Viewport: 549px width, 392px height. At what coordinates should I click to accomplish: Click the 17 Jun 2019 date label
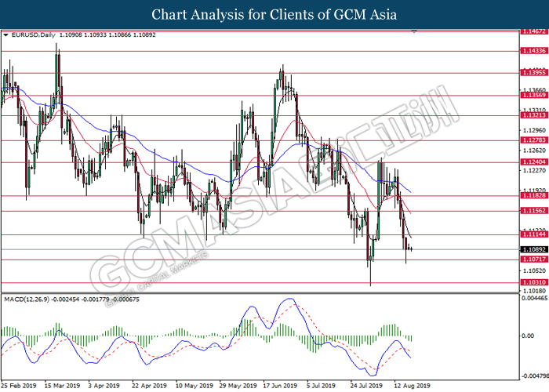[281, 386]
